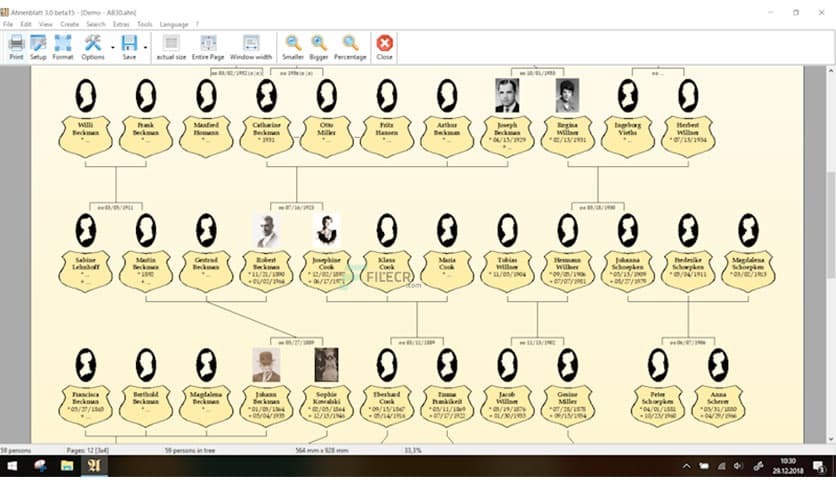836x484 pixels.
Task: Click Johann Beckman's portrait photo
Action: [x=266, y=365]
